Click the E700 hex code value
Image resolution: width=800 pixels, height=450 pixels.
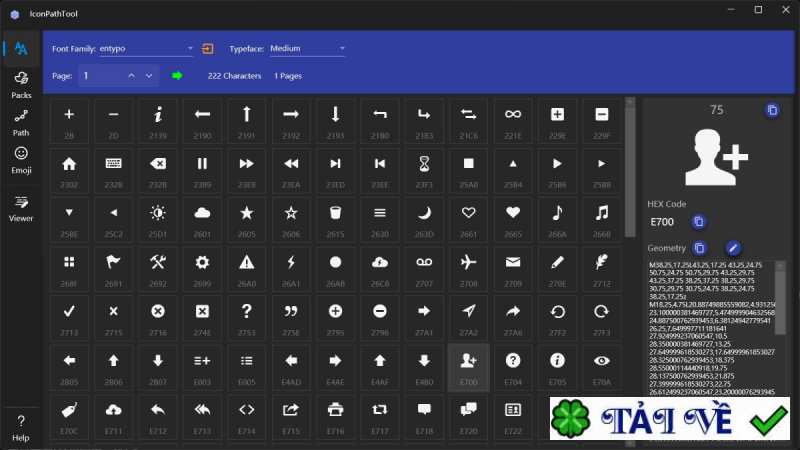[662, 222]
